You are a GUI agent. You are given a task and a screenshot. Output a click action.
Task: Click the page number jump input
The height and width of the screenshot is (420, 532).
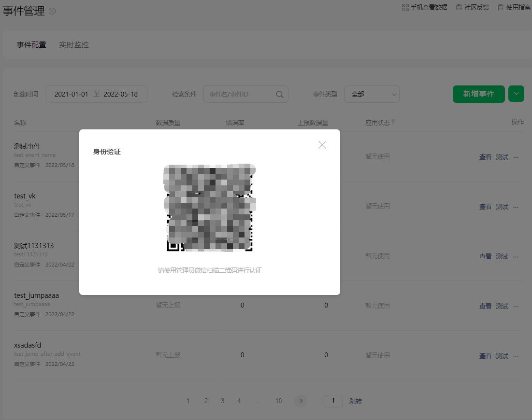(x=333, y=401)
